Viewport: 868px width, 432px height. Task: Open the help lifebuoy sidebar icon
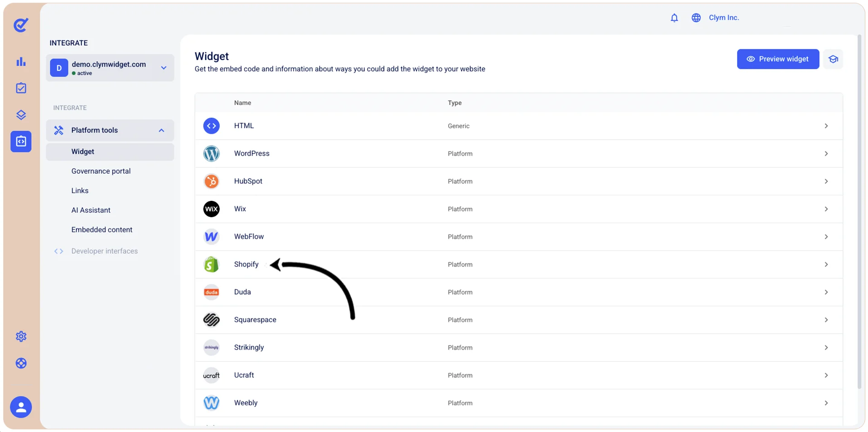(x=21, y=363)
